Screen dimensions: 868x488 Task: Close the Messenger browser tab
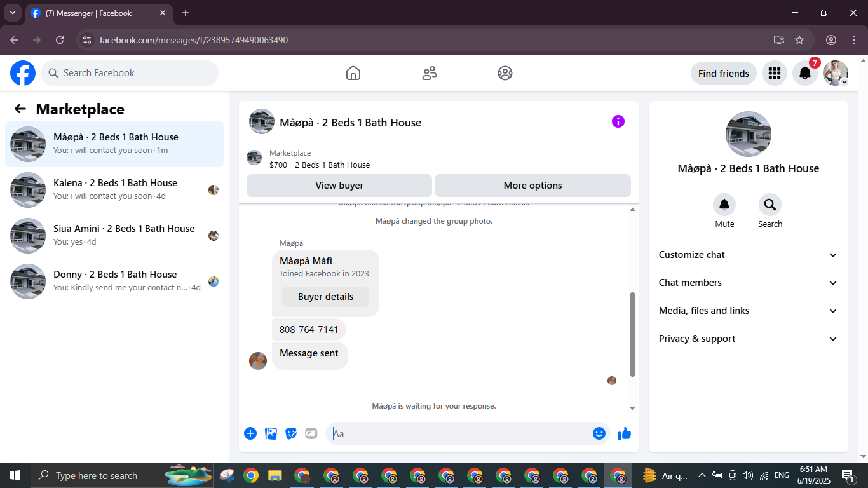pos(163,13)
